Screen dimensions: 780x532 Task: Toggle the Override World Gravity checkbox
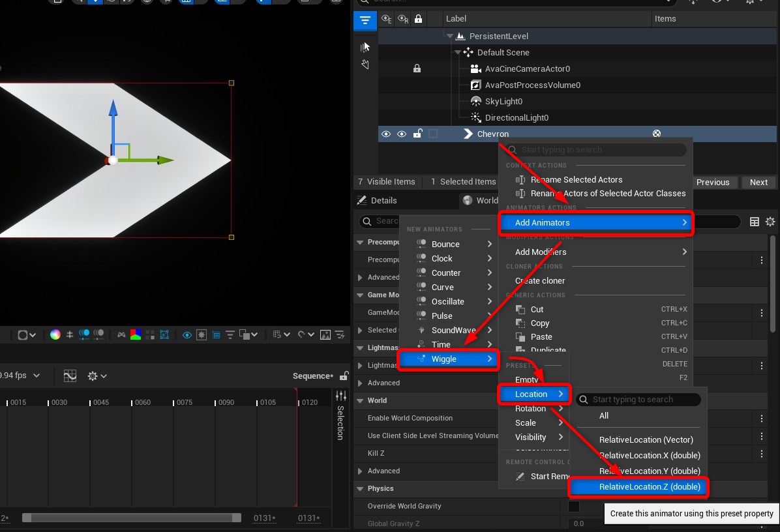coord(573,506)
